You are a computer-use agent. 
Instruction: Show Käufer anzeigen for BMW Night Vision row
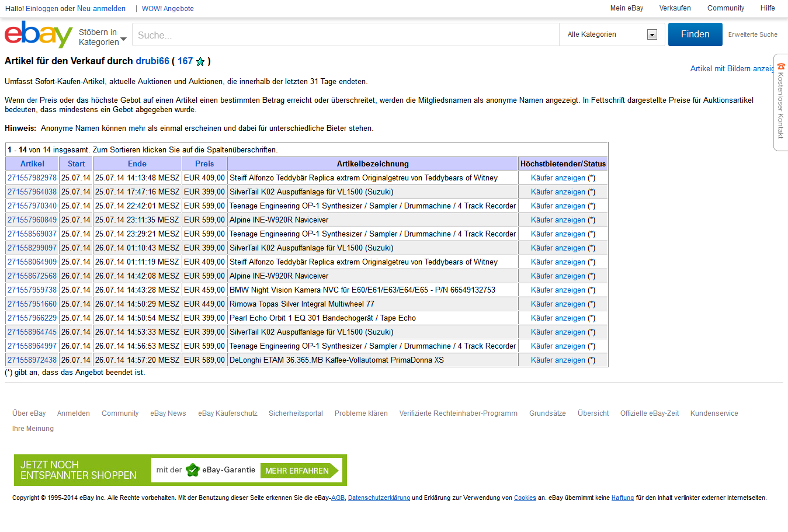pos(558,290)
